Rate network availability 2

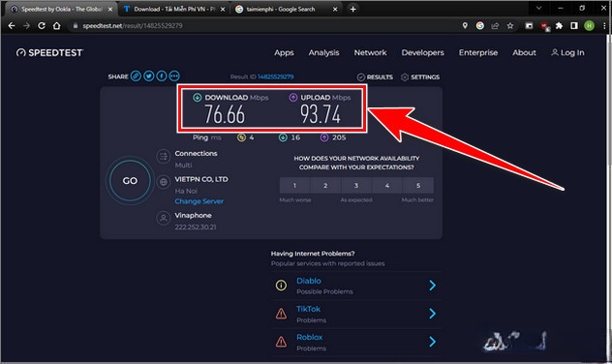coord(325,185)
